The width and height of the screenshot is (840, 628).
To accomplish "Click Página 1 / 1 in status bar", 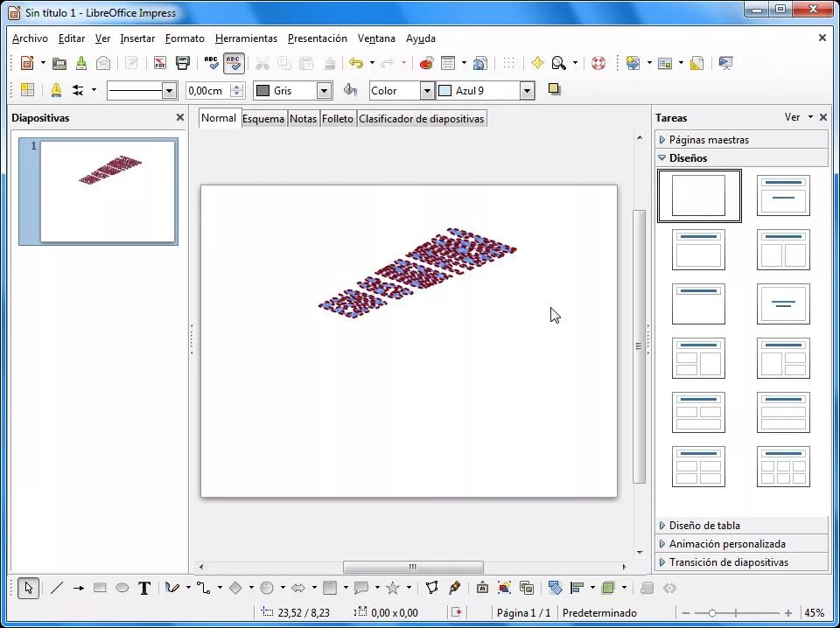I will 523,613.
